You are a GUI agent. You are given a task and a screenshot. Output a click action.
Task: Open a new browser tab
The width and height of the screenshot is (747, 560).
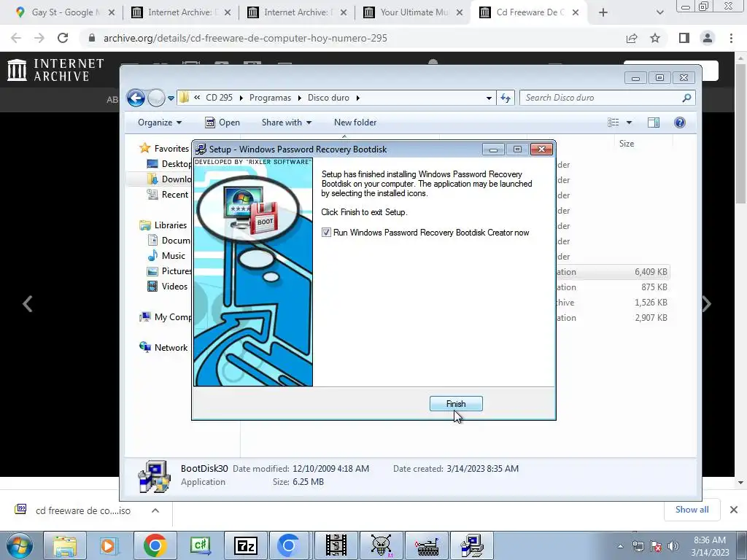pyautogui.click(x=603, y=12)
